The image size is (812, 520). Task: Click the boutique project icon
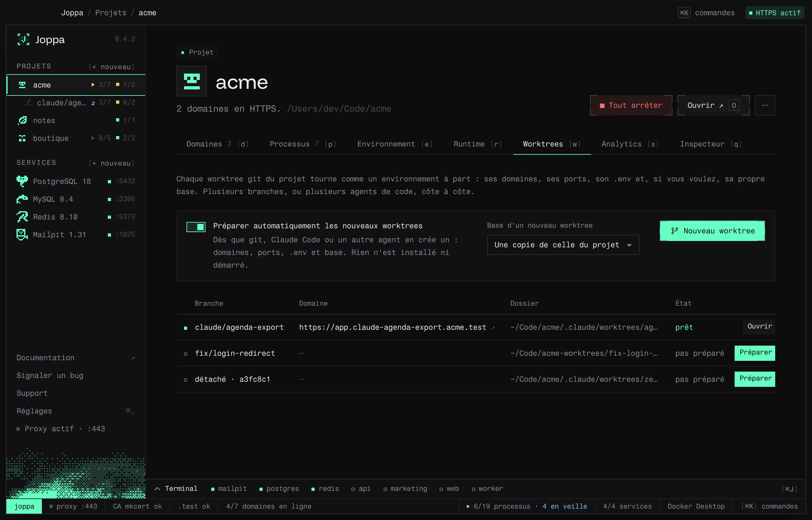22,138
